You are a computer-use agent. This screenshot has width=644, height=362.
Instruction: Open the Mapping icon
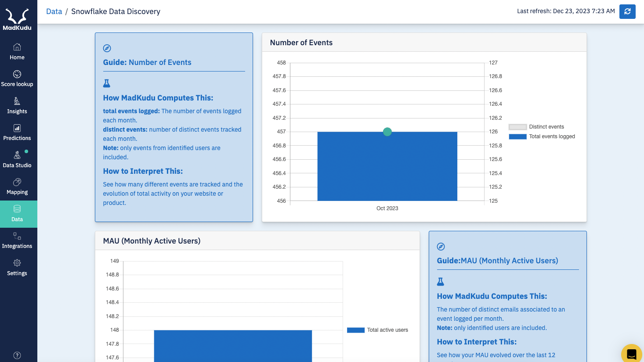[x=17, y=182]
